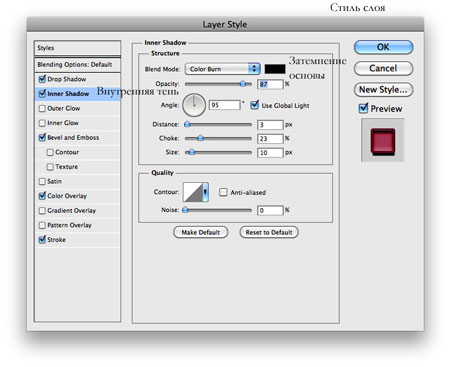Select the Gradient Overlay effect row
450x367 pixels.
77,211
